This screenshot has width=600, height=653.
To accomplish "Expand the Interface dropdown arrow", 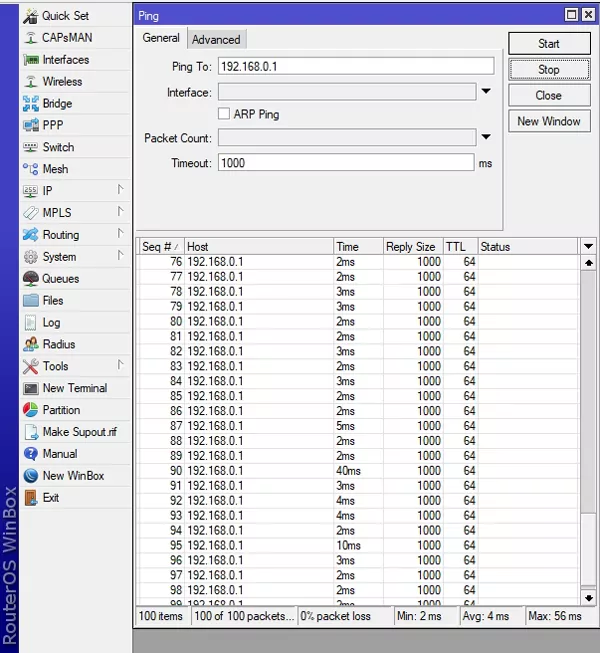I will pyautogui.click(x=486, y=92).
